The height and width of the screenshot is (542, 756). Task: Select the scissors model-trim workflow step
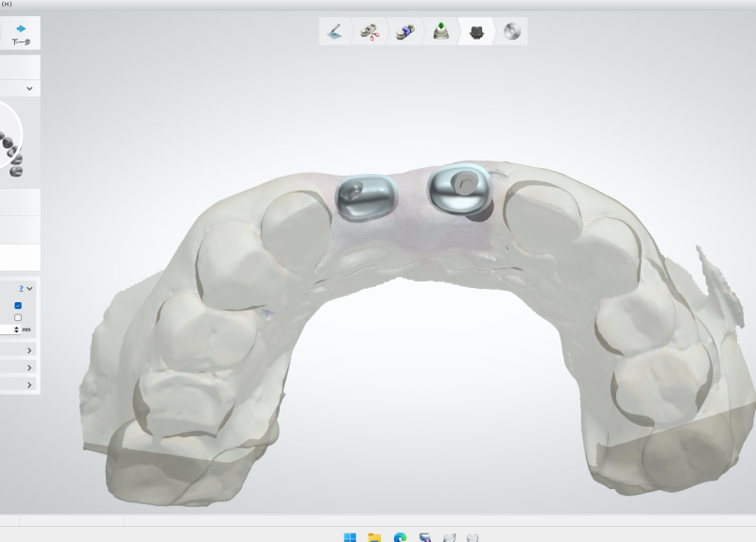[369, 32]
